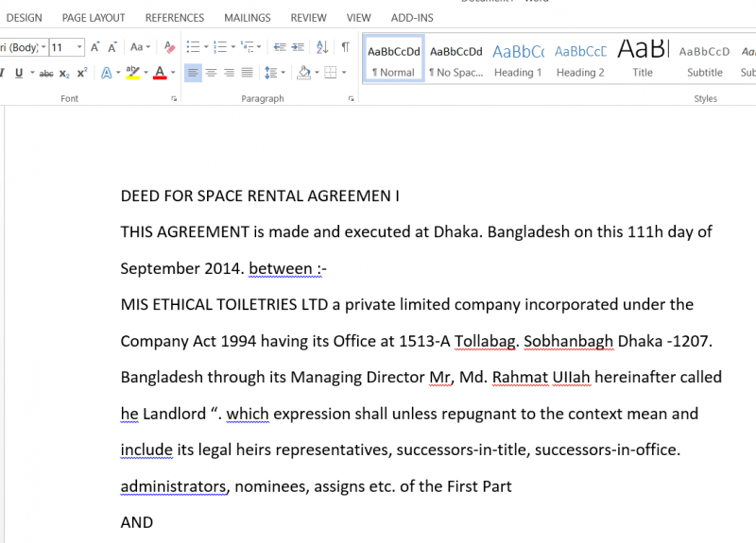The height and width of the screenshot is (543, 756).
Task: Expand the bullet library dropdown arrow
Action: pos(206,47)
